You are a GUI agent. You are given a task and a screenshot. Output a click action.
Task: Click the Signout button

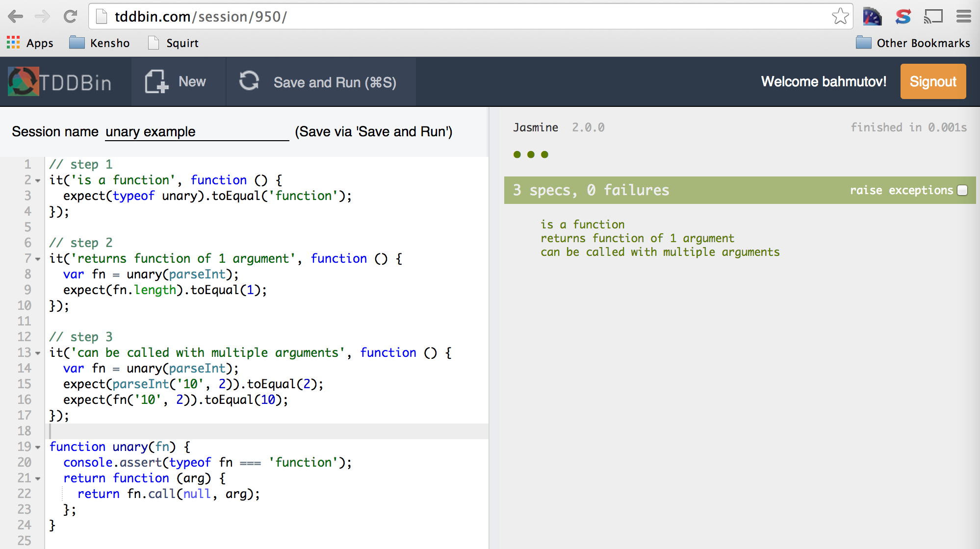point(932,81)
